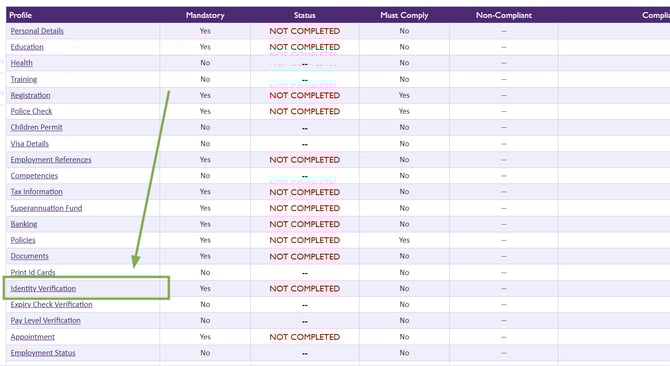Open the Appointment profile link
This screenshot has height=366, width=670.
point(32,337)
